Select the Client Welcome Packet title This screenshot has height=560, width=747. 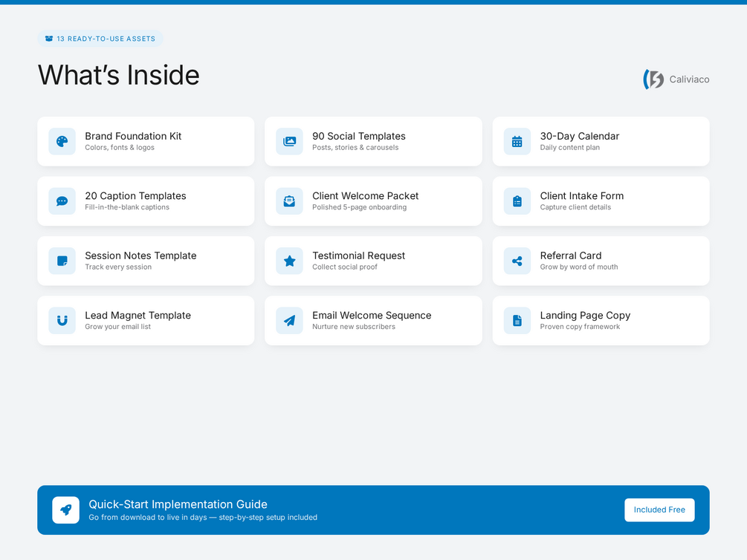[366, 196]
